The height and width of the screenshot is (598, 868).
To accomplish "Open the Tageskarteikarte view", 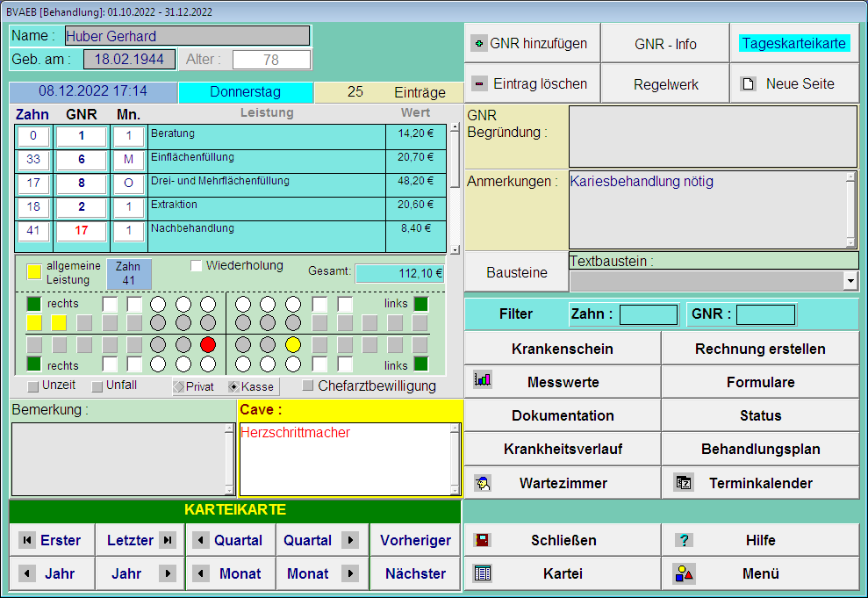I will (793, 43).
